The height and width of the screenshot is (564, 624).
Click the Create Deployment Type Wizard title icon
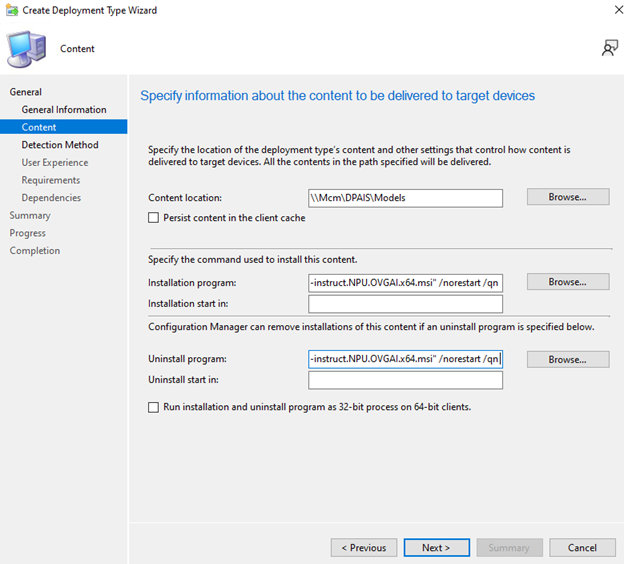12,10
